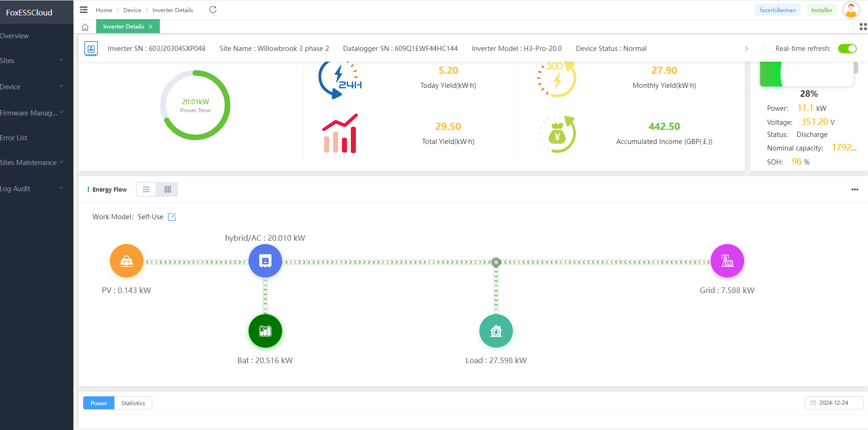The width and height of the screenshot is (868, 430).
Task: Expand the Device sidebar menu
Action: click(33, 87)
